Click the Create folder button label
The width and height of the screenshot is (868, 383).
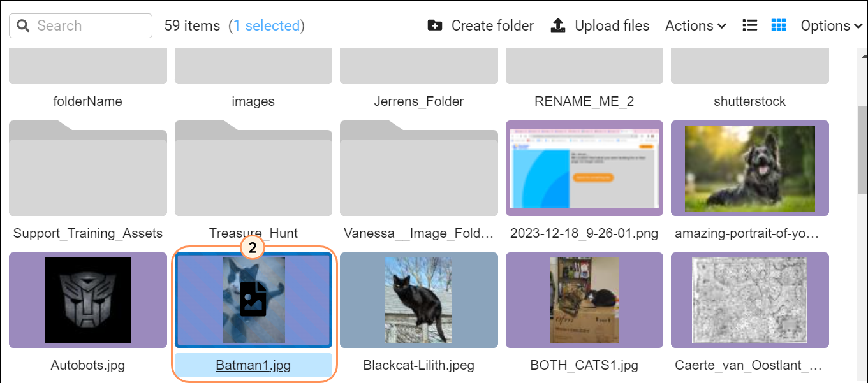492,25
